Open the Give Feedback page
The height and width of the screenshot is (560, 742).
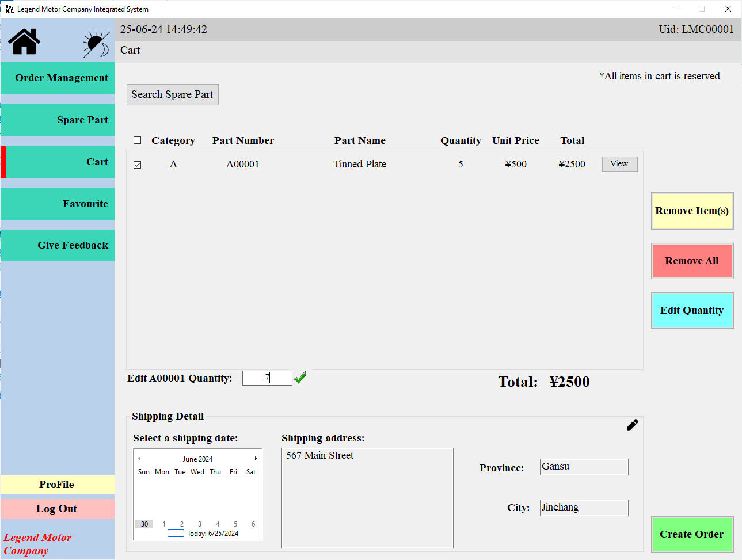(58, 245)
